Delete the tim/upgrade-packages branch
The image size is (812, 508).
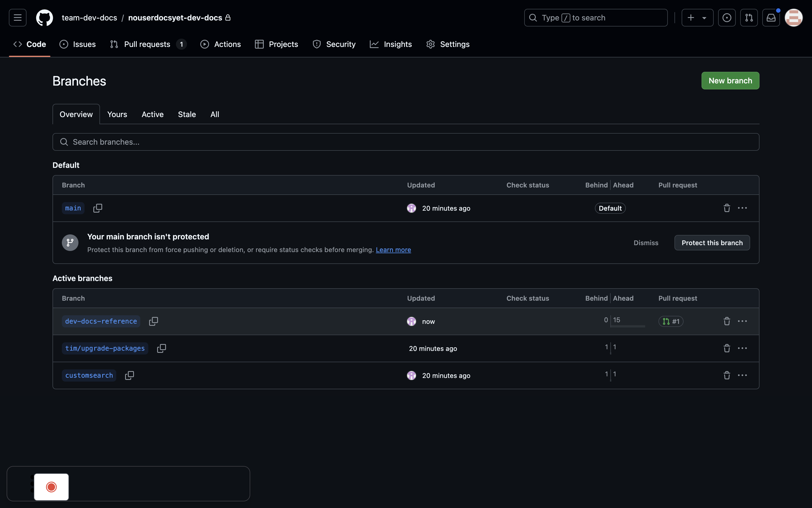(x=726, y=348)
